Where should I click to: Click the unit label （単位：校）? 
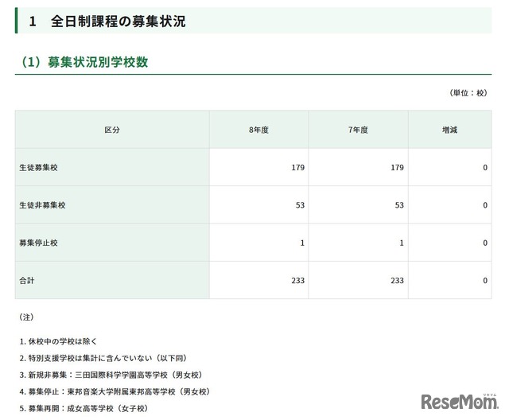pyautogui.click(x=468, y=92)
